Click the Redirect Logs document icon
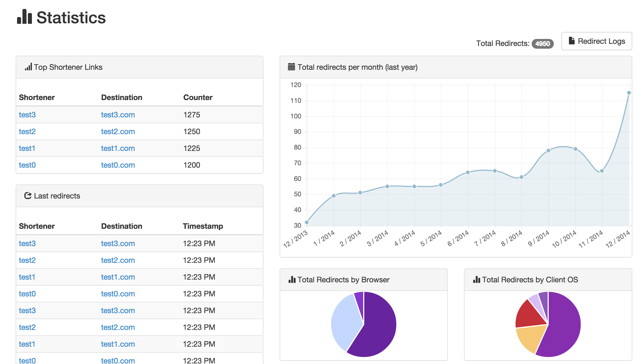Viewport: 642px width, 364px height. [571, 41]
